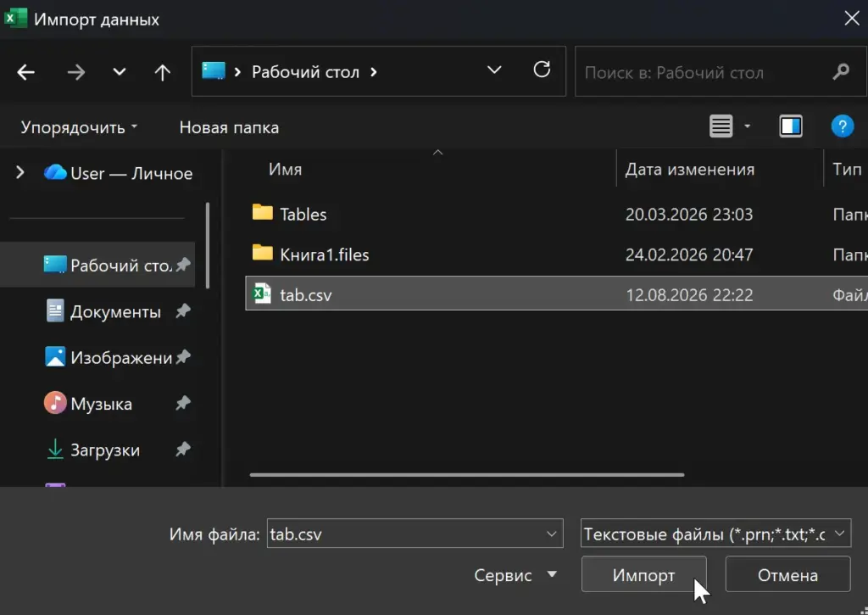
Task: Click the horizontal scrollbar of the file list
Action: 467,475
